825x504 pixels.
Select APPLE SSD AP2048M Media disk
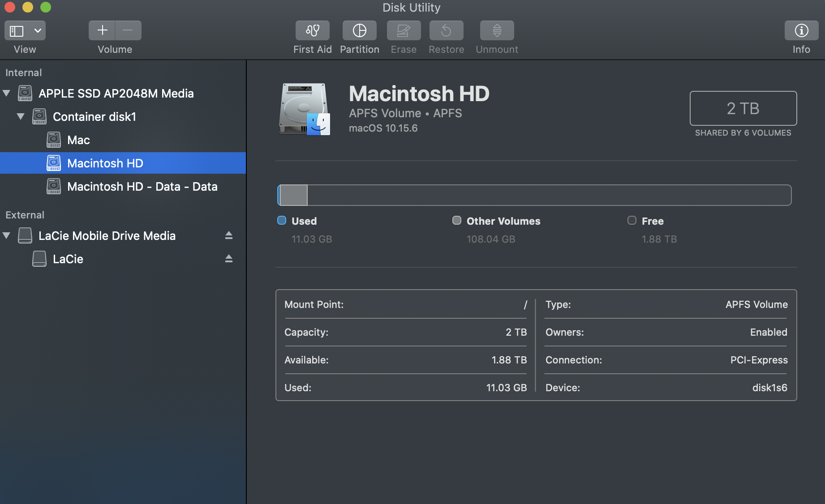pos(123,93)
